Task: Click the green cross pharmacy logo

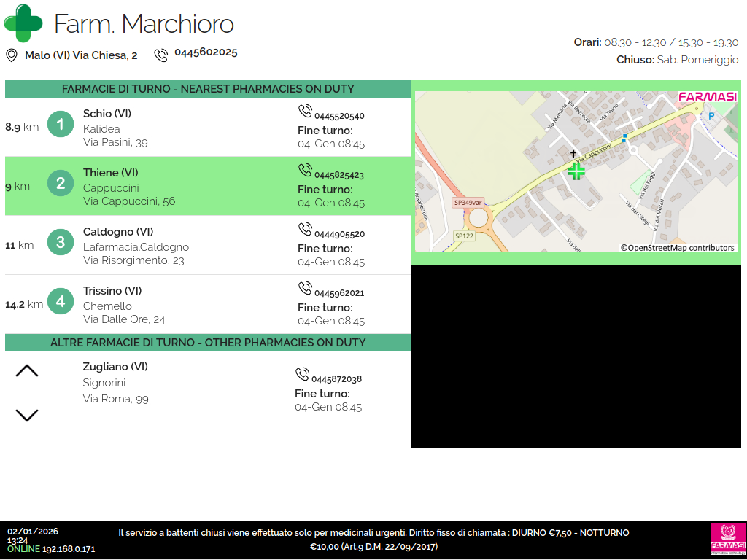Action: pos(23,23)
